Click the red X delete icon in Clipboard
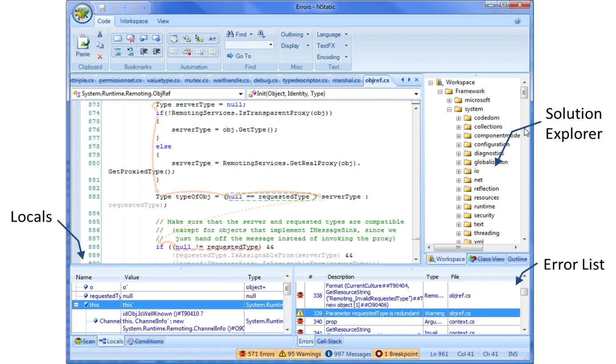This screenshot has width=616, height=364. (100, 56)
